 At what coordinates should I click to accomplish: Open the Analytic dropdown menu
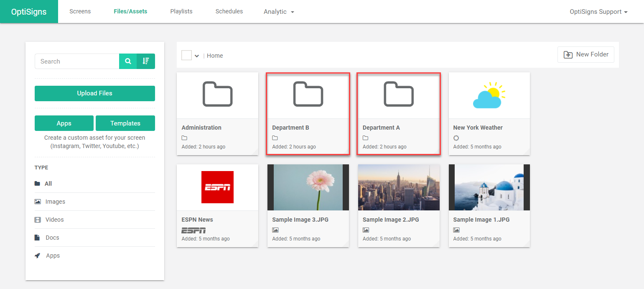coord(279,12)
